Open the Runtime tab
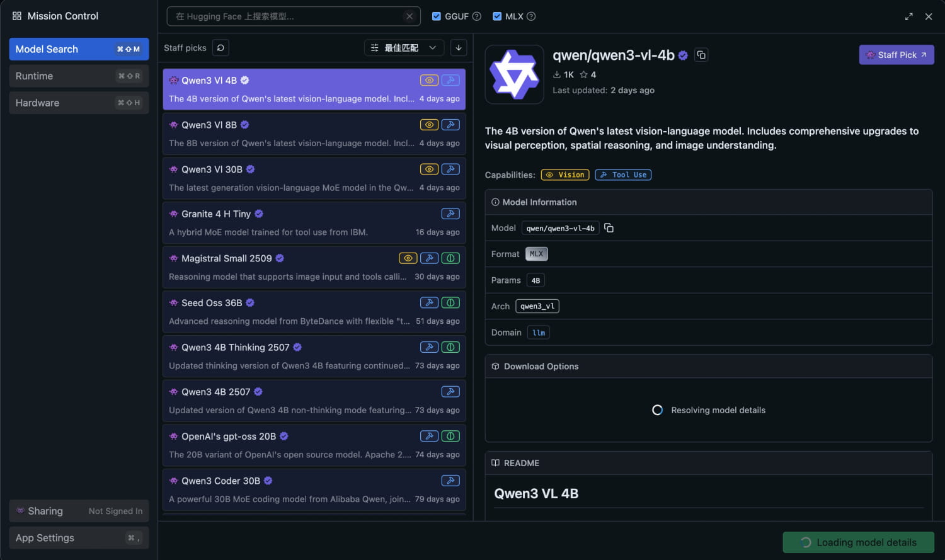Screen dimensions: 945x560 click(79, 76)
